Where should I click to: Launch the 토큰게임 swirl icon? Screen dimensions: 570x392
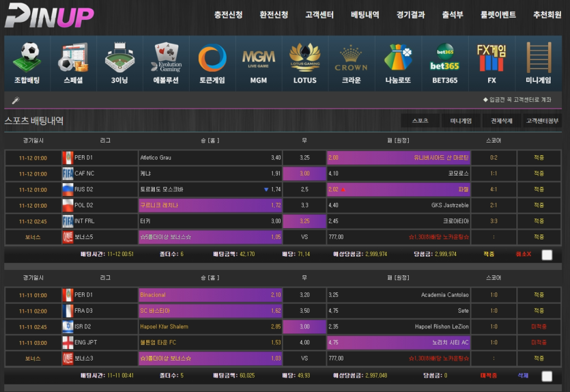212,57
